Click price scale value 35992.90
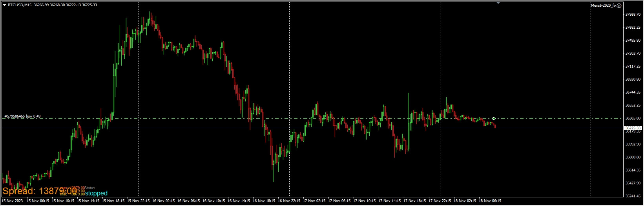Screen dimensions: 644x206 [x=633, y=144]
